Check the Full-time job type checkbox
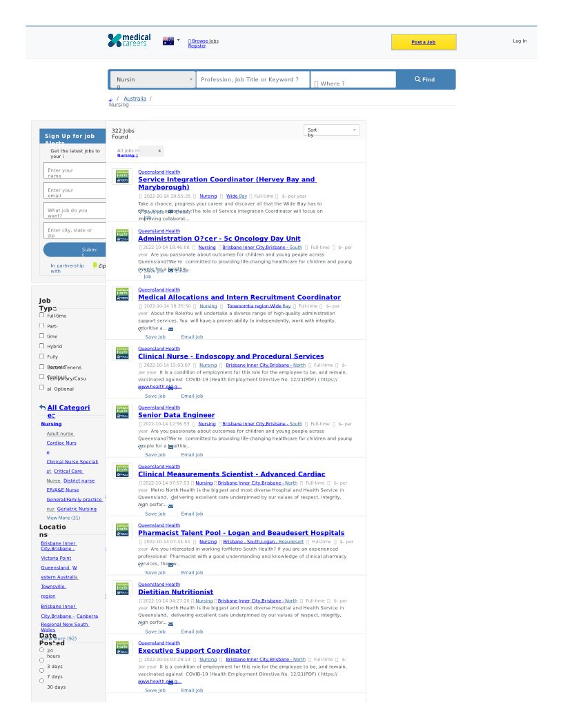 coord(41,315)
